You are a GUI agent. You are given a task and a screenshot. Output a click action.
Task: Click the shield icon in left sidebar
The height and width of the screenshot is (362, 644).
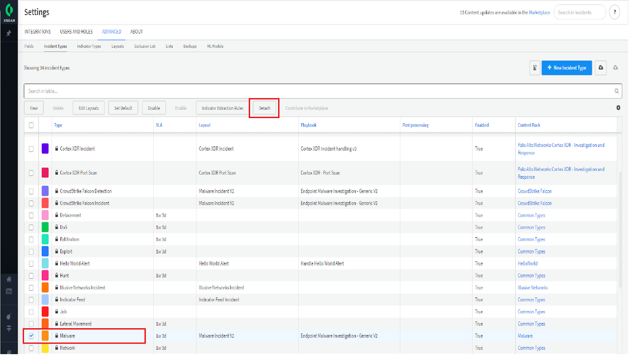(x=9, y=317)
